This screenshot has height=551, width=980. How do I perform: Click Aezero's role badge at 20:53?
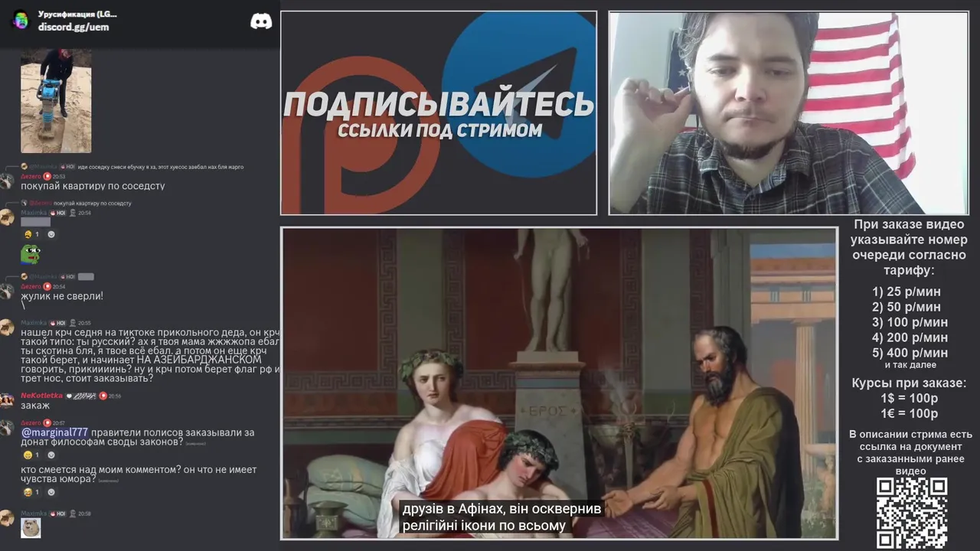[x=47, y=176]
